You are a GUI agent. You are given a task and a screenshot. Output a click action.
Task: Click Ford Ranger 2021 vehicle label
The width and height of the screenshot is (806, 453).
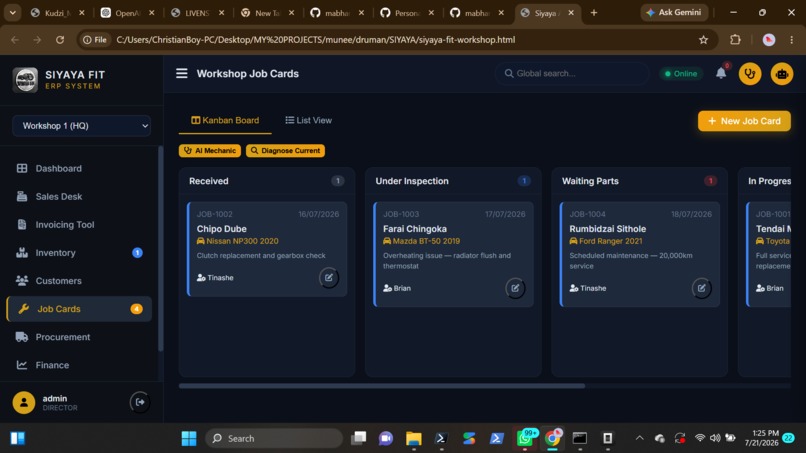click(606, 241)
